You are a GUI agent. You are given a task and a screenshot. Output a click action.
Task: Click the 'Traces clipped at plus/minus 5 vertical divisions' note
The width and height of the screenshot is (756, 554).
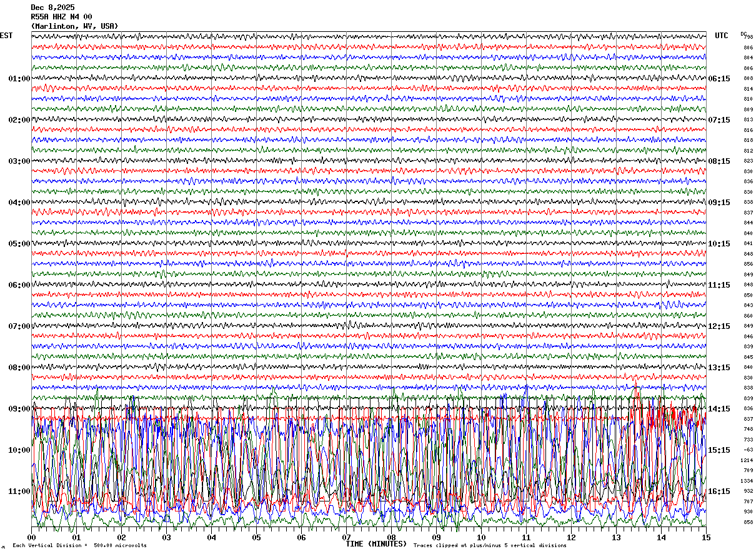click(x=490, y=545)
